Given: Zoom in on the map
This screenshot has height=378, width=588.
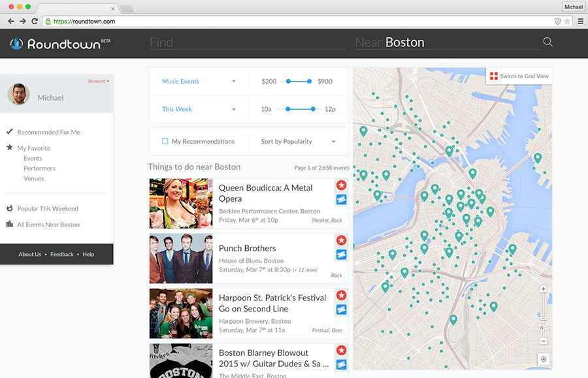Looking at the screenshot, I should point(544,289).
